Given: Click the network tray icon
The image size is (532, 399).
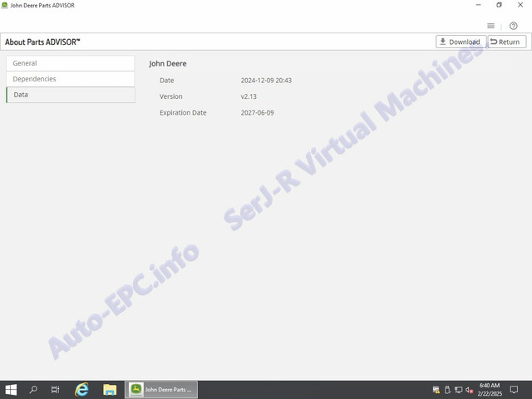Looking at the screenshot, I should pyautogui.click(x=458, y=390).
